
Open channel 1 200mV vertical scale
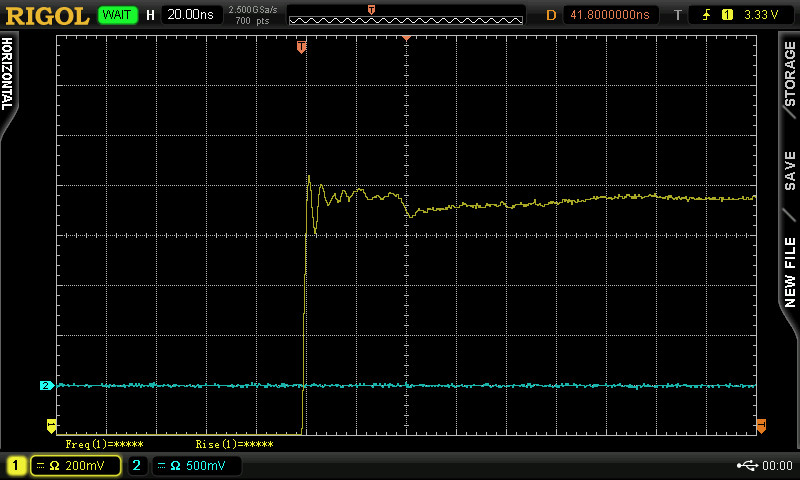(x=76, y=465)
